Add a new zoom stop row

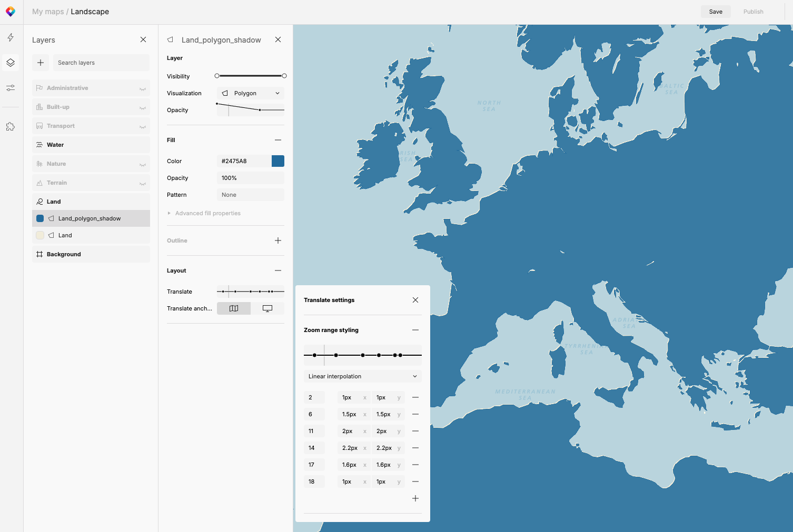pos(415,498)
